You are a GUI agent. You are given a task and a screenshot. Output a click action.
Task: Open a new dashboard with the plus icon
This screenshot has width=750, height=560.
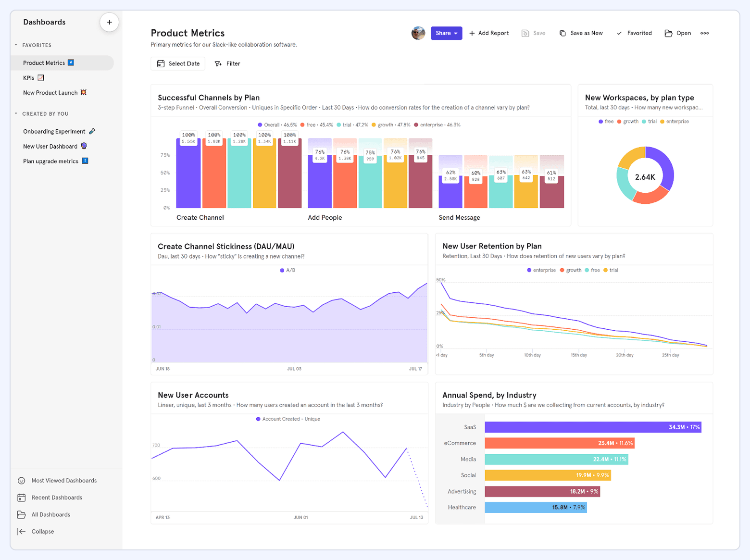109,22
